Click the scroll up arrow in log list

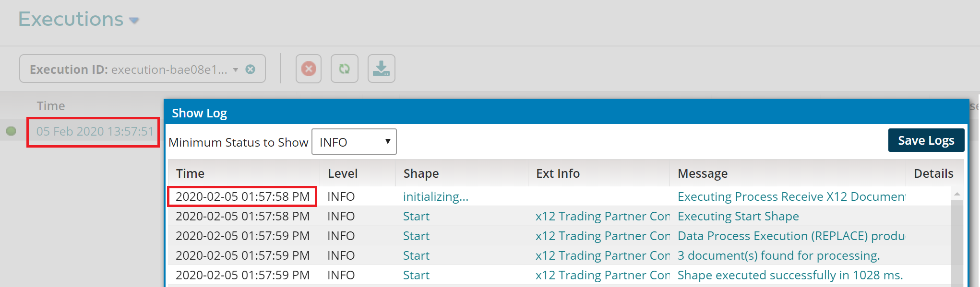click(x=956, y=194)
